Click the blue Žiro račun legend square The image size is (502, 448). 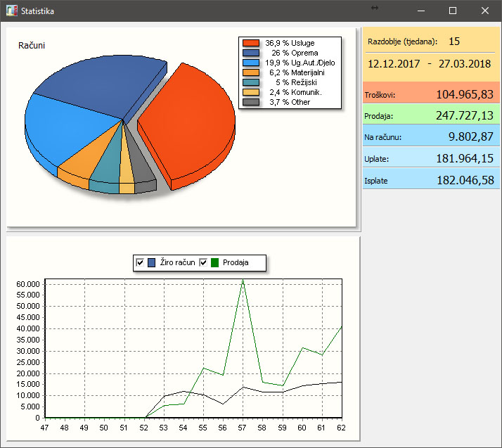click(x=153, y=262)
